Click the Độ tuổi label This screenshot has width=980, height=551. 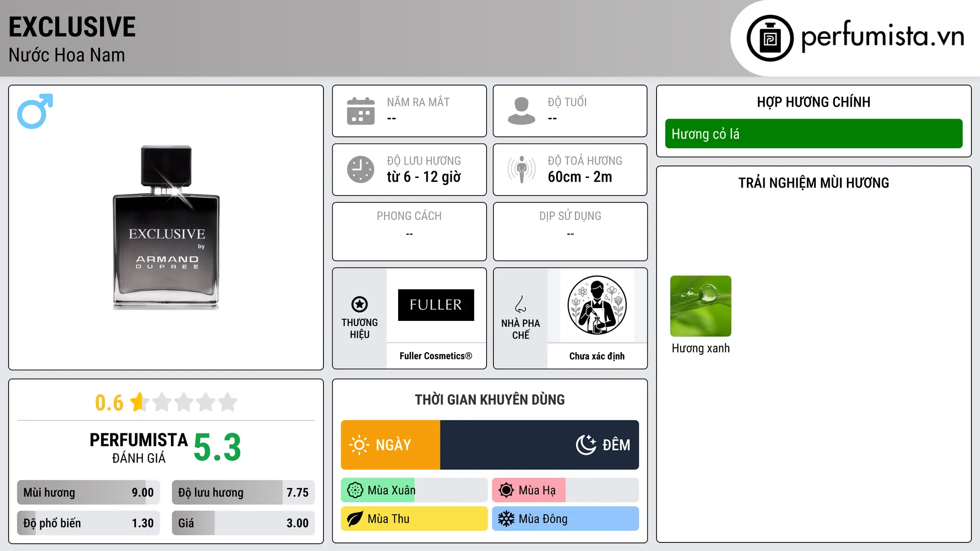click(x=567, y=102)
